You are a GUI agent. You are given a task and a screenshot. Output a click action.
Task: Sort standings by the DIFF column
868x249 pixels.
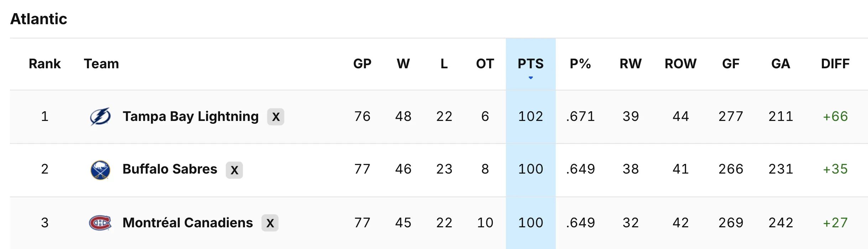coord(835,64)
